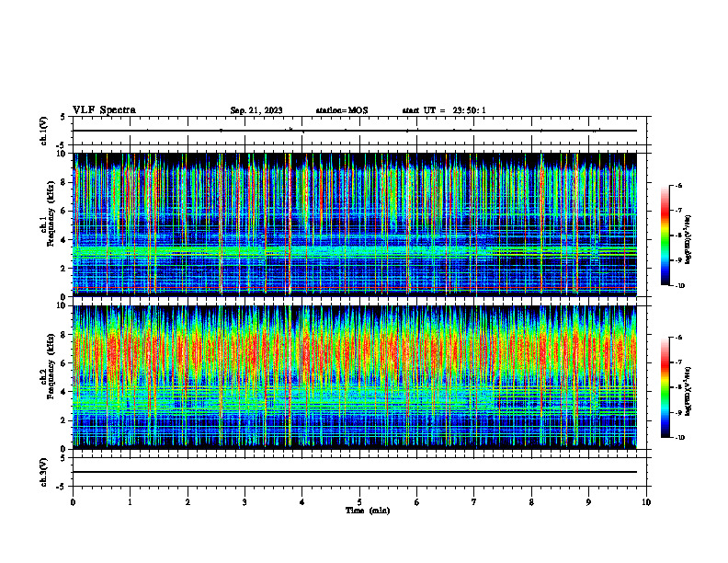Click the ch.2 color scale log(PSD) unit label
This screenshot has width=728, height=563.
click(x=688, y=391)
